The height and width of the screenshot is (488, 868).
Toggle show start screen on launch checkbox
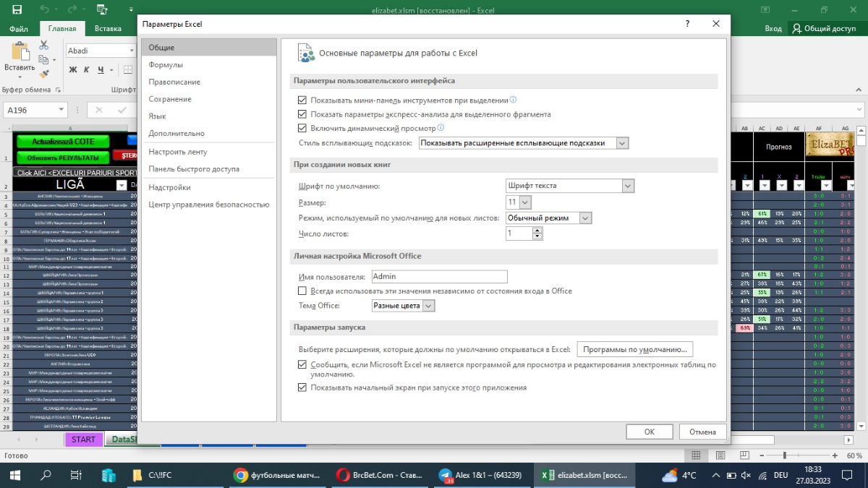click(302, 388)
